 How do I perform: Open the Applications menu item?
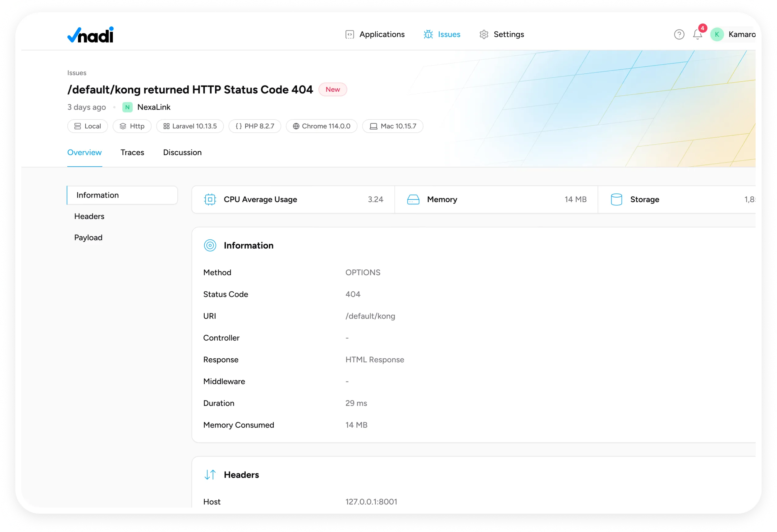(375, 35)
